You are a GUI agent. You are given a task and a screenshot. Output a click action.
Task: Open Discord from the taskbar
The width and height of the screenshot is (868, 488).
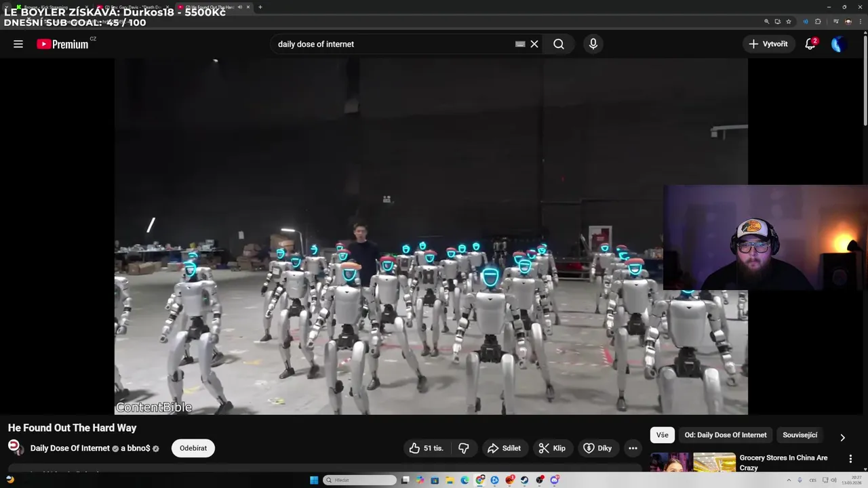554,481
